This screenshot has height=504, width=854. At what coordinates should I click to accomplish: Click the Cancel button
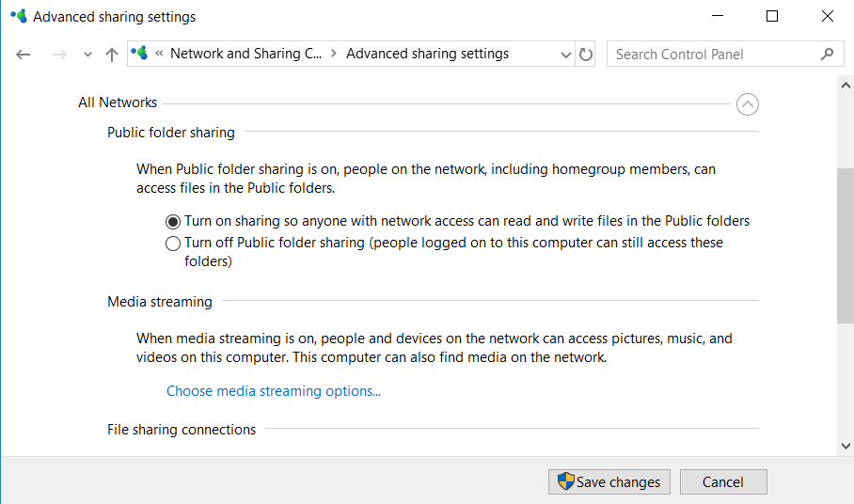click(723, 481)
